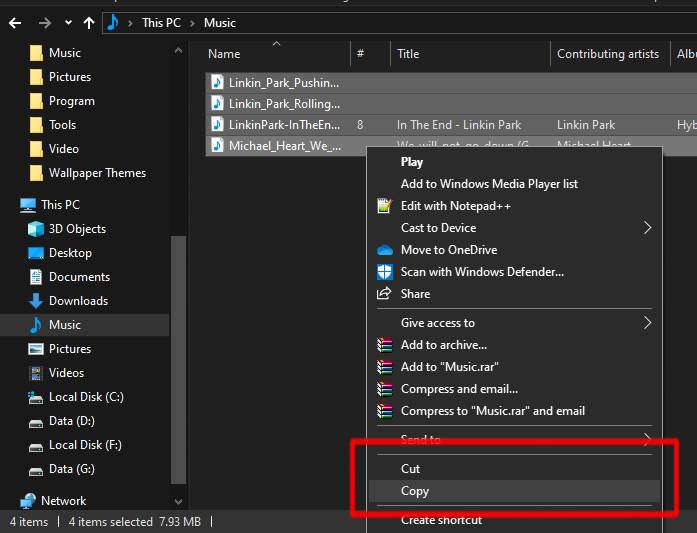Choose Cut from the context menu
Image resolution: width=697 pixels, height=533 pixels.
514,469
